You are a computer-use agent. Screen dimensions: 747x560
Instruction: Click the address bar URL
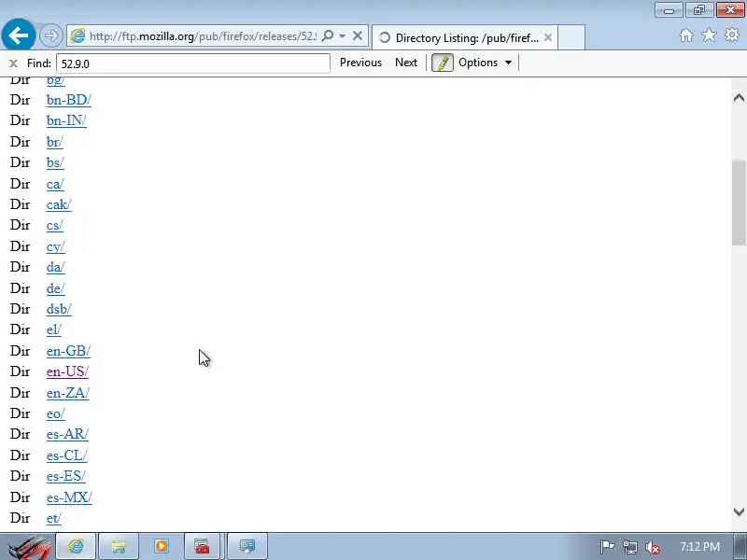(203, 36)
